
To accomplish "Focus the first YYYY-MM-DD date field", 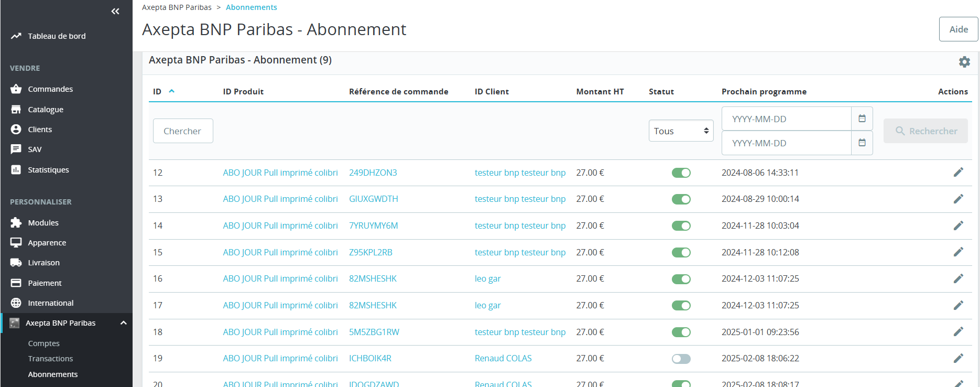I will tap(786, 119).
